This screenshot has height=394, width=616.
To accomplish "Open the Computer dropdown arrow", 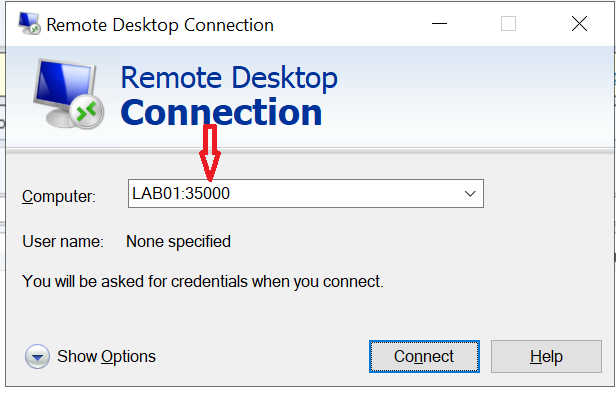I will (470, 194).
